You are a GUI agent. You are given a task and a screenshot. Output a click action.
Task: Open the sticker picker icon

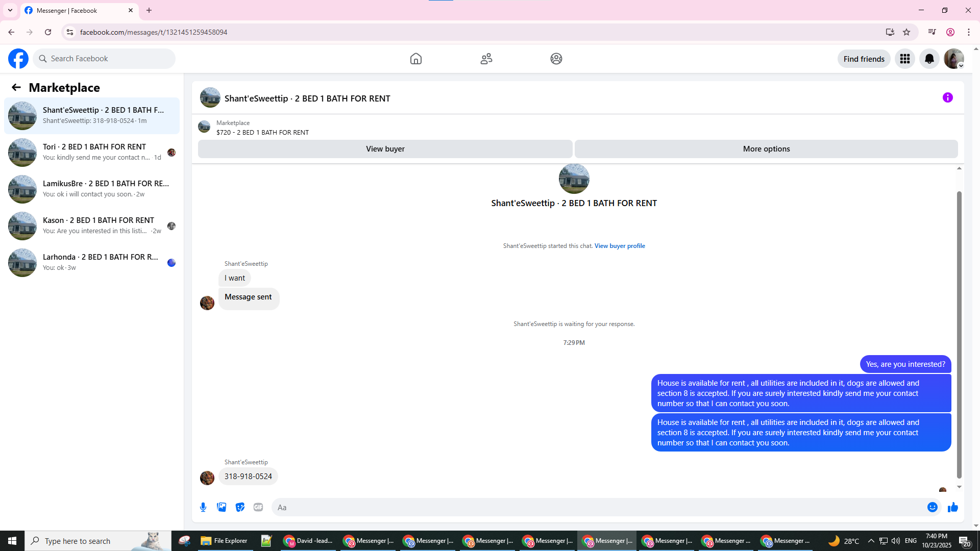[x=240, y=507]
